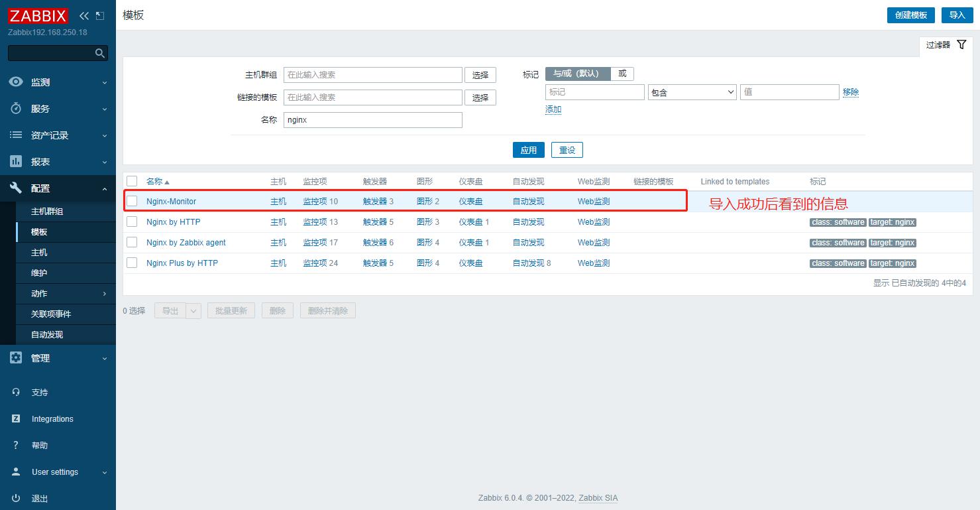Select 与/或 (默认) tag mode
Viewport: 980px width, 510px height.
[x=578, y=74]
